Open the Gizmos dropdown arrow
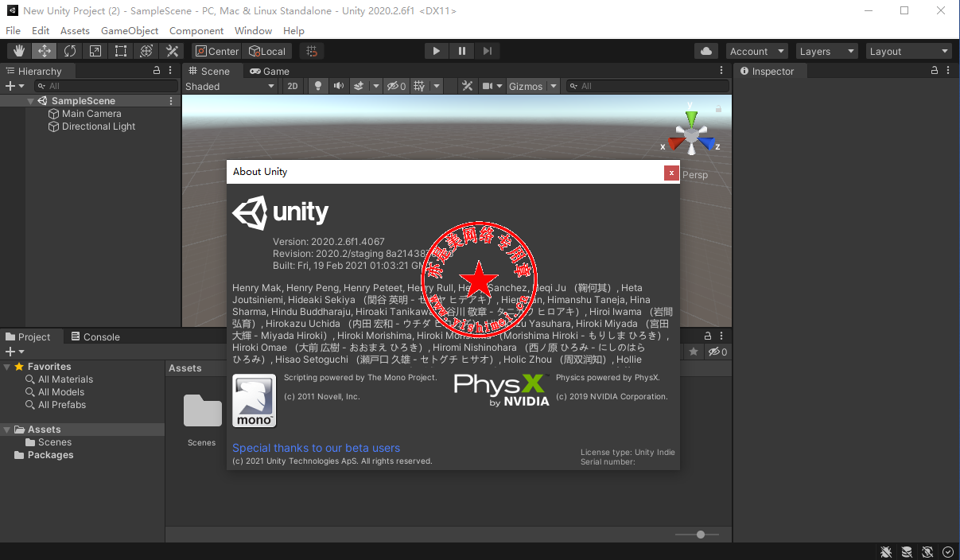Image resolution: width=960 pixels, height=560 pixels. point(554,86)
